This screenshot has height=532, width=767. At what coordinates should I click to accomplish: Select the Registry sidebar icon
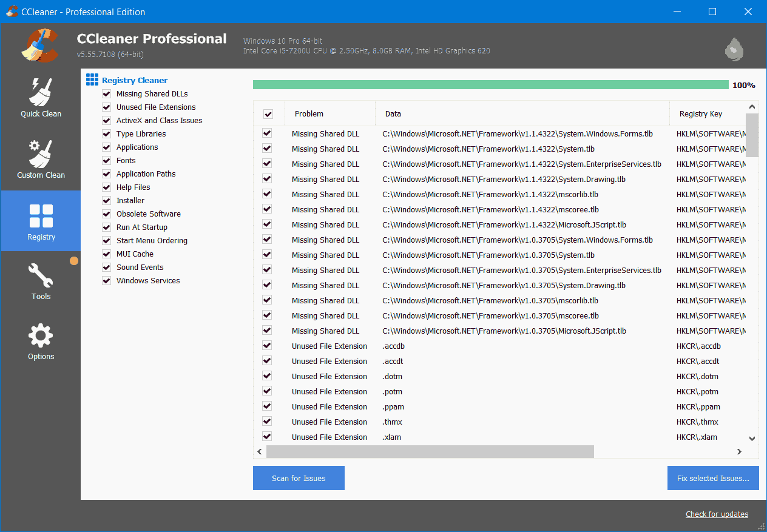coord(41,221)
